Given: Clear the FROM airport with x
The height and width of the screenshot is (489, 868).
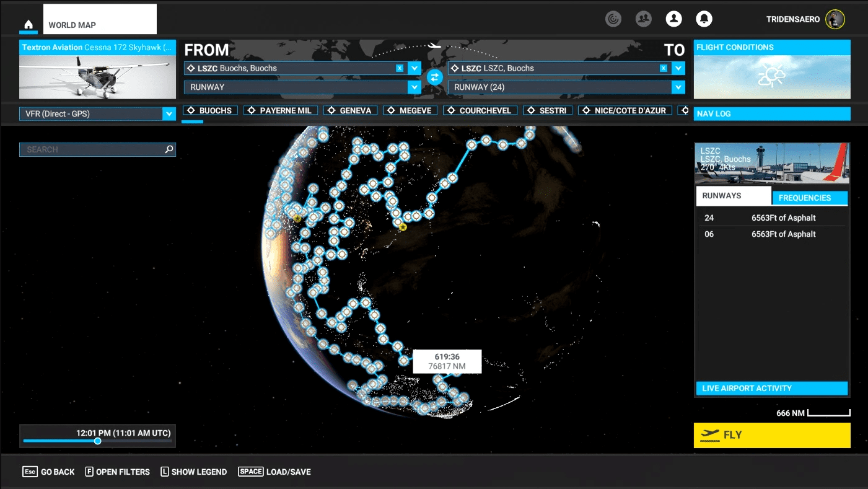Looking at the screenshot, I should click(x=400, y=68).
